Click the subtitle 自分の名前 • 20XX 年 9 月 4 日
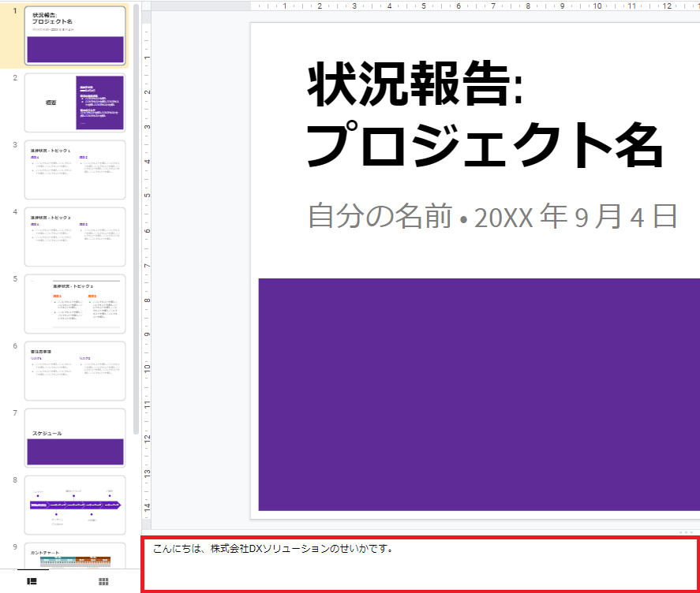The height and width of the screenshot is (593, 700). [x=493, y=216]
